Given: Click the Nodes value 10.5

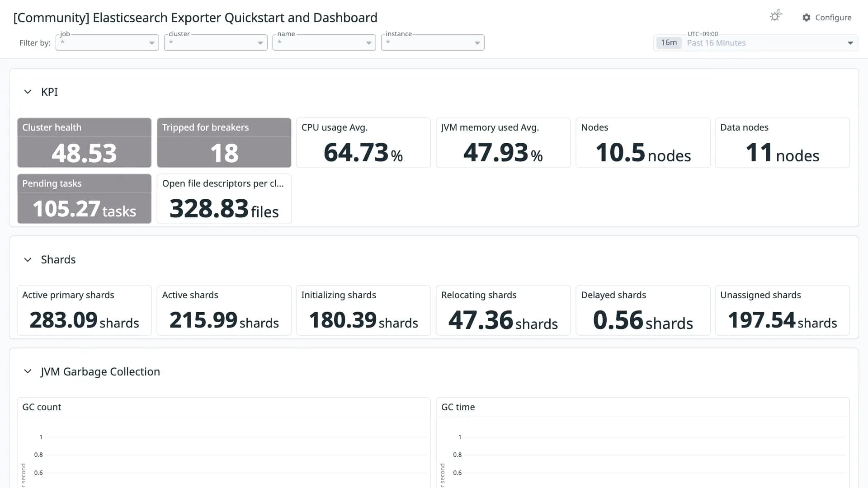Looking at the screenshot, I should click(x=620, y=152).
